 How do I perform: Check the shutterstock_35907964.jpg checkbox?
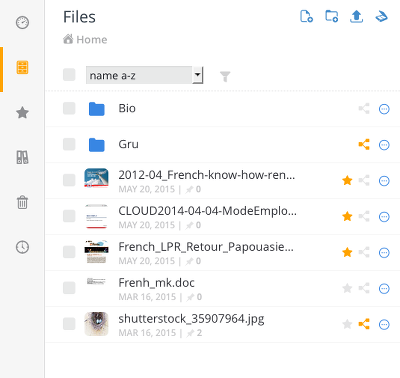pyautogui.click(x=69, y=324)
